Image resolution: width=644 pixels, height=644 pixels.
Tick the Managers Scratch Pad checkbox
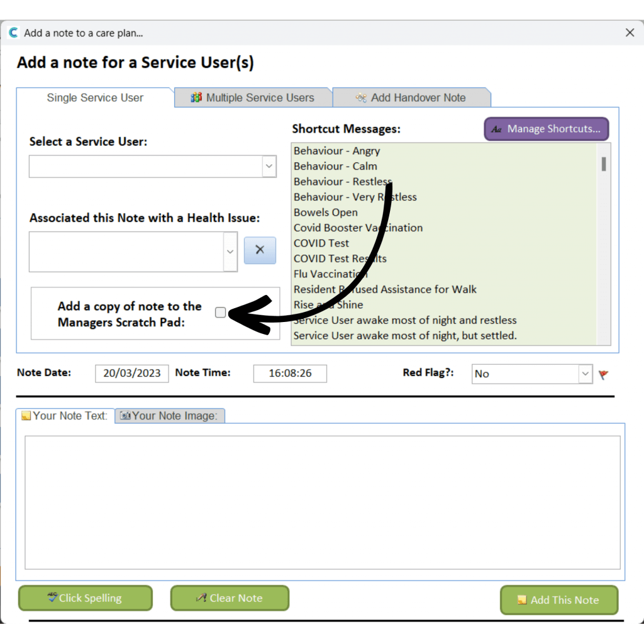pos(220,313)
